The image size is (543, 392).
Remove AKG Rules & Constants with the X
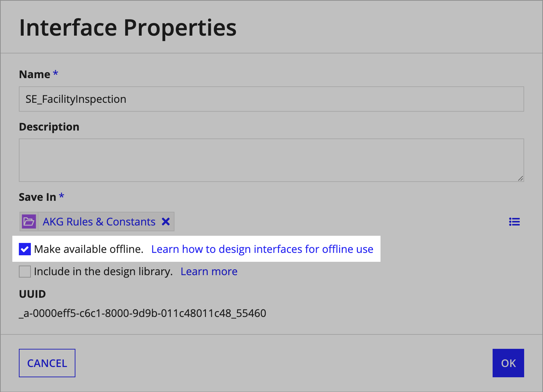pos(166,222)
